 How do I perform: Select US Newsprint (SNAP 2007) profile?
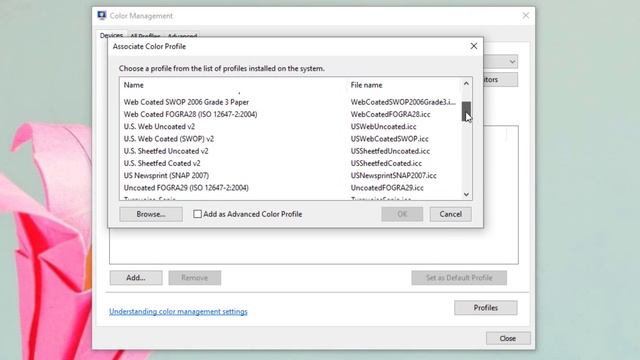pyautogui.click(x=166, y=176)
